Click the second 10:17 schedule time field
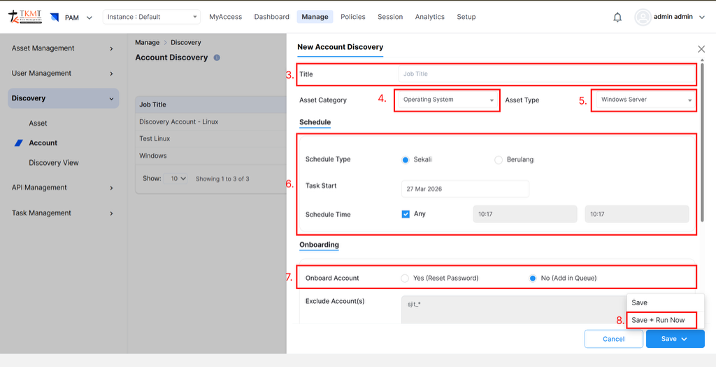The image size is (716, 368). point(637,214)
